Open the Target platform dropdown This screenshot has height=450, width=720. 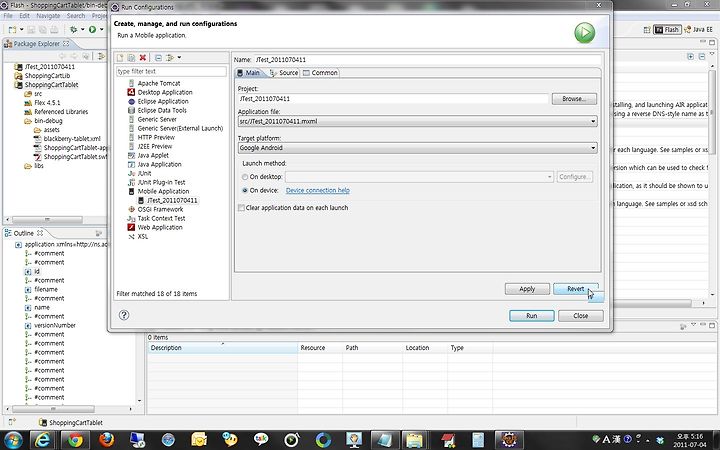coord(417,148)
